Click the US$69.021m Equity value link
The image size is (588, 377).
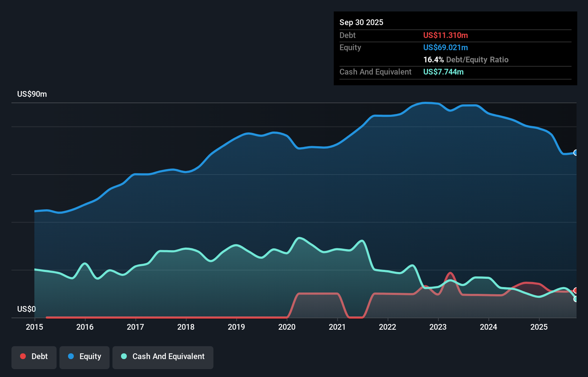click(445, 47)
